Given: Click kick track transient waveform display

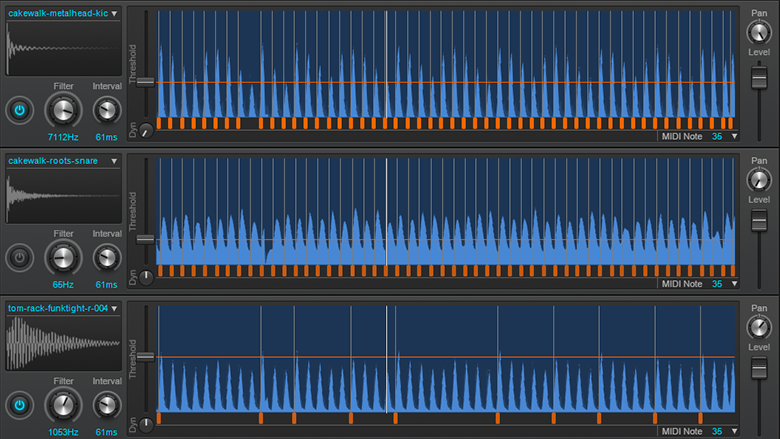Looking at the screenshot, I should point(446,64).
